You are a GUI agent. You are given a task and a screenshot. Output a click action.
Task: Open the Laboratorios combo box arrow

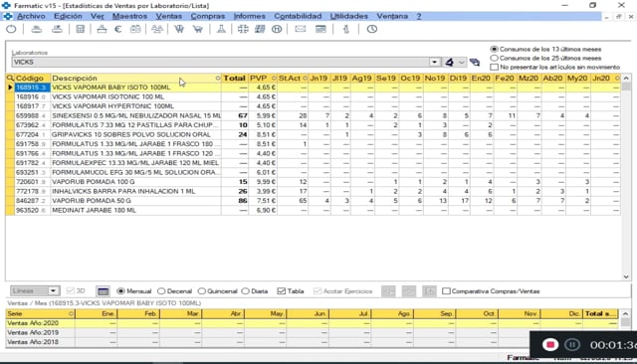tap(434, 62)
